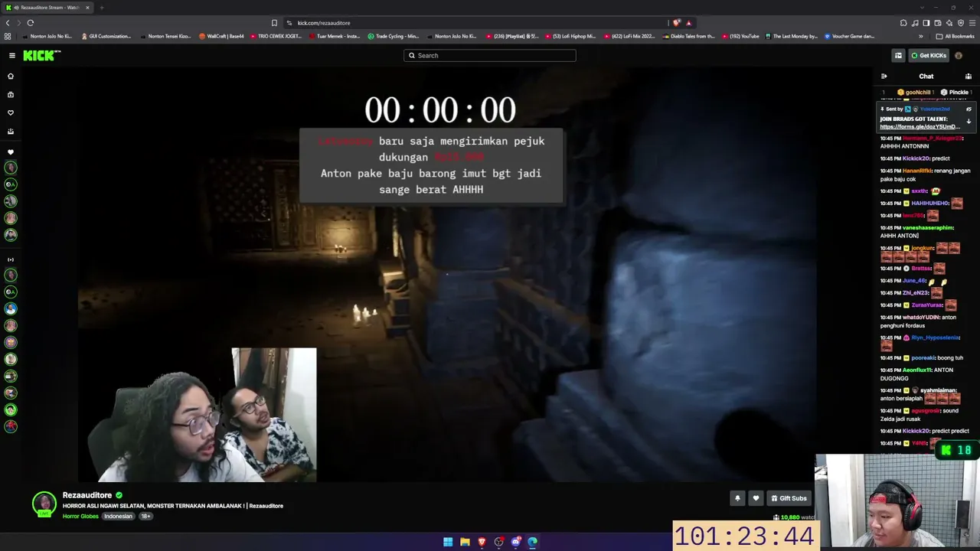Screen dimensions: 980x551
Task: Go back in the browser
Action: pyautogui.click(x=8, y=23)
